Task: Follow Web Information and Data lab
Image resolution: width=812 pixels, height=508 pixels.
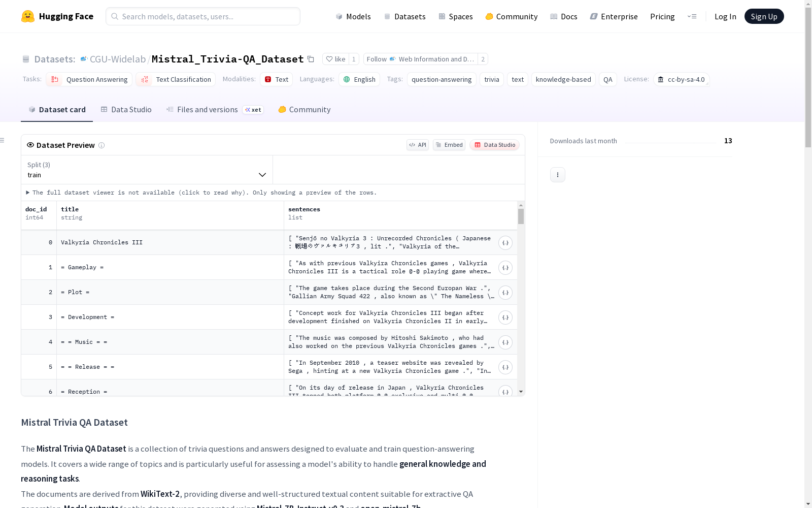Action: tap(421, 59)
